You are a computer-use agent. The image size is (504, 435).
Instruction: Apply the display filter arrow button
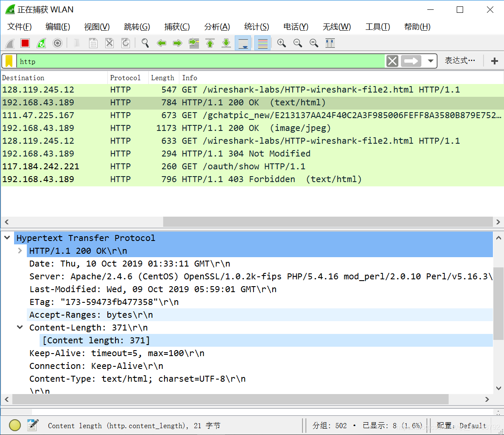(410, 61)
